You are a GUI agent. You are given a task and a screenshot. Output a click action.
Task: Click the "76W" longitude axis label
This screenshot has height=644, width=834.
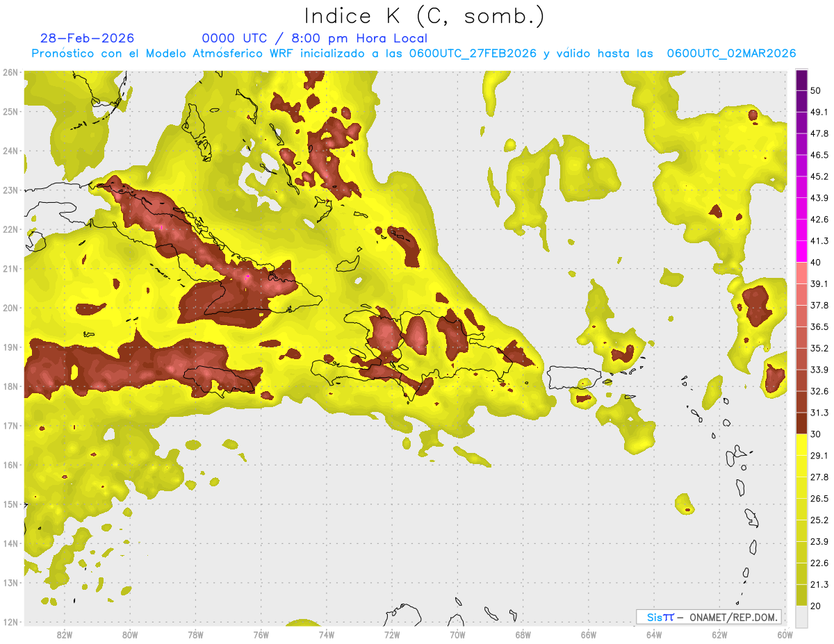pyautogui.click(x=261, y=634)
